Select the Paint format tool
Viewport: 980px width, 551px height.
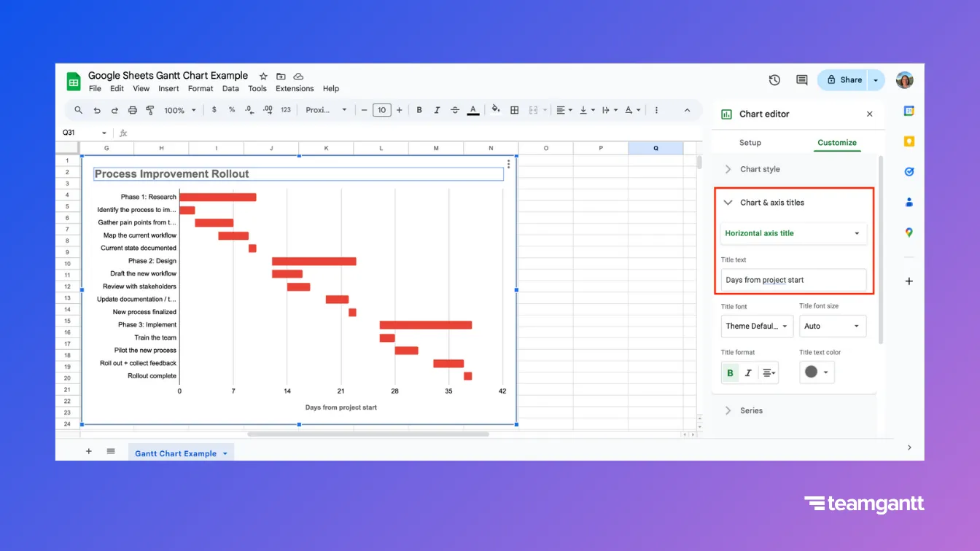150,110
